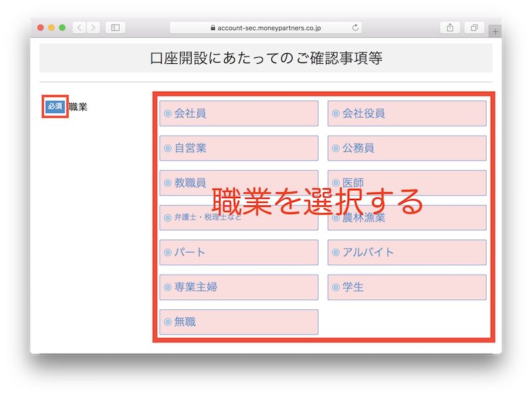The image size is (532, 397).
Task: Select 学生 as occupation
Action: coord(407,287)
